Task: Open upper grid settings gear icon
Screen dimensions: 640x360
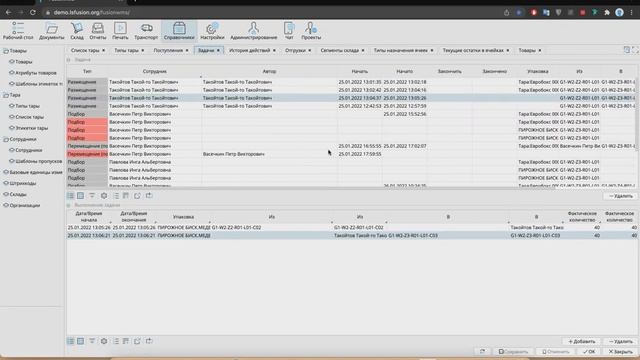Action: [x=104, y=196]
